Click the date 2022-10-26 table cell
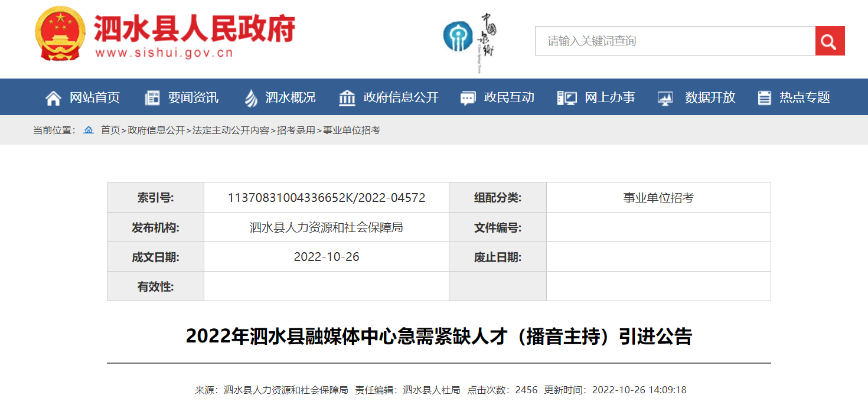868x408 pixels. pyautogui.click(x=327, y=257)
